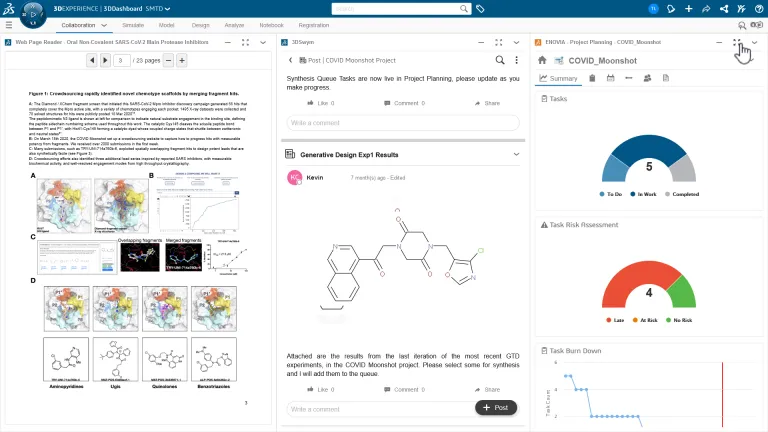Click the plus Add icon in top bar
The image size is (768, 432).
(689, 9)
